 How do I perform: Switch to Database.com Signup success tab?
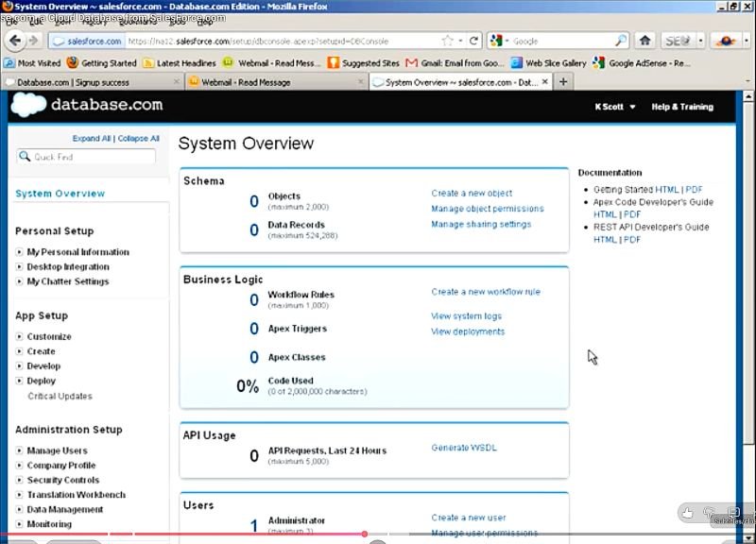(92, 82)
